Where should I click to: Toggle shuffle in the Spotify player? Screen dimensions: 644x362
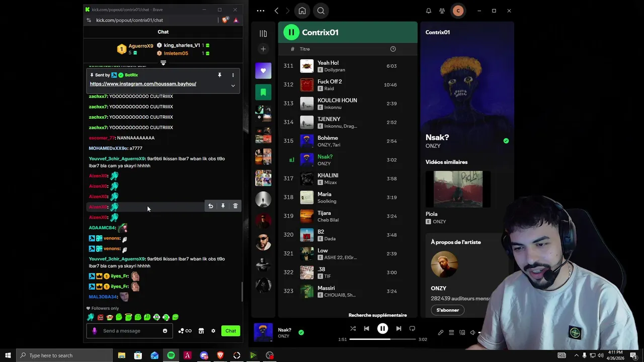click(x=353, y=329)
